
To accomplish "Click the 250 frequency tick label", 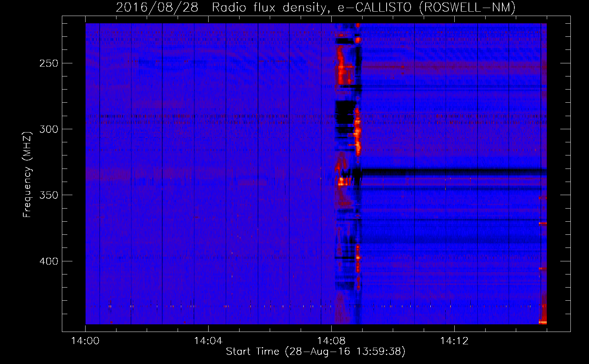I will pyautogui.click(x=49, y=63).
